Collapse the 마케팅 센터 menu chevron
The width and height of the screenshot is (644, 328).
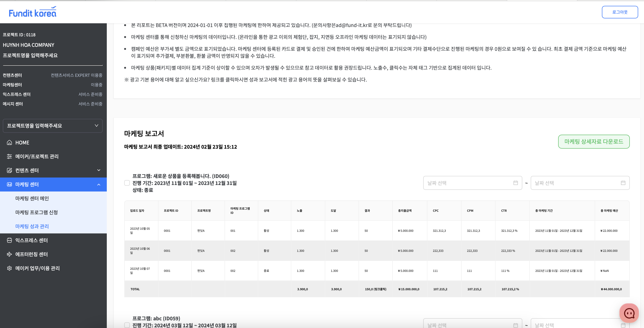(99, 184)
